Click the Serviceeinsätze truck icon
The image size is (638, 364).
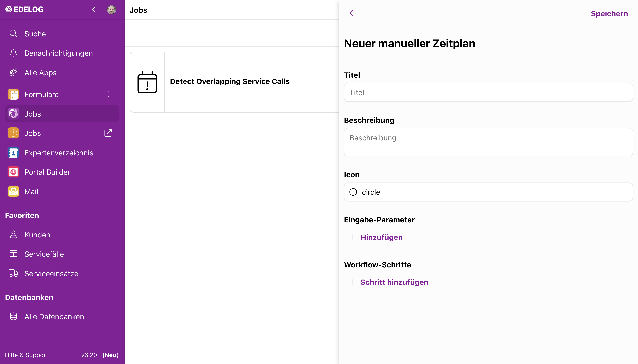13,273
